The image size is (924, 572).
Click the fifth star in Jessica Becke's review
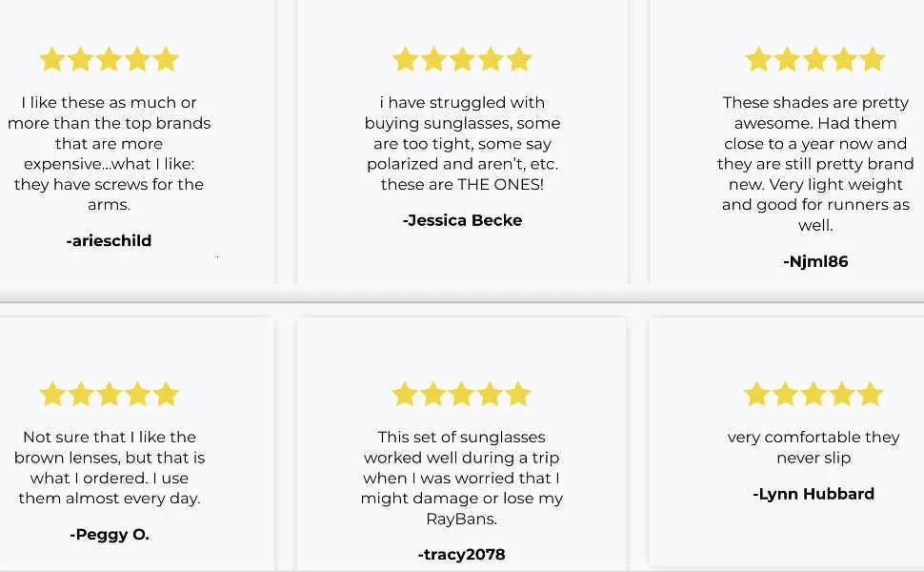click(x=519, y=60)
